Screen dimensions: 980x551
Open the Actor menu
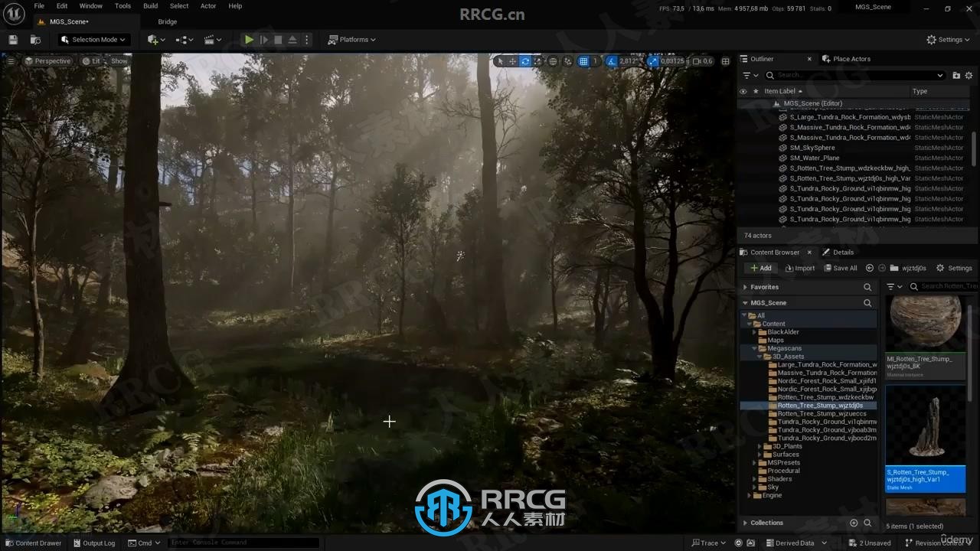point(208,6)
